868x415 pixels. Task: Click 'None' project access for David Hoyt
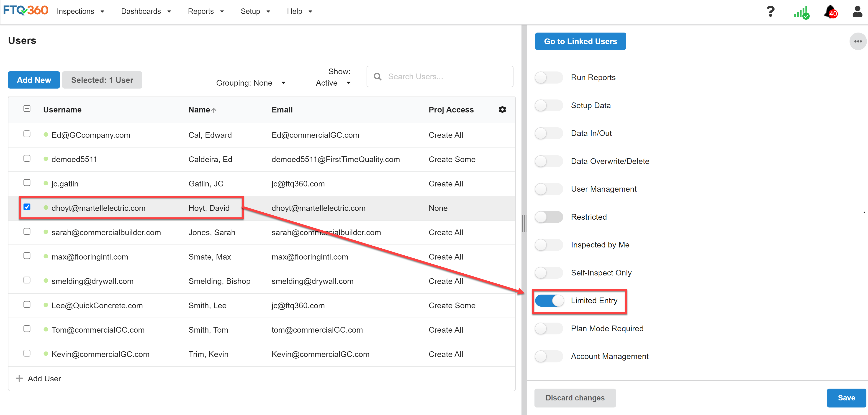(x=438, y=208)
